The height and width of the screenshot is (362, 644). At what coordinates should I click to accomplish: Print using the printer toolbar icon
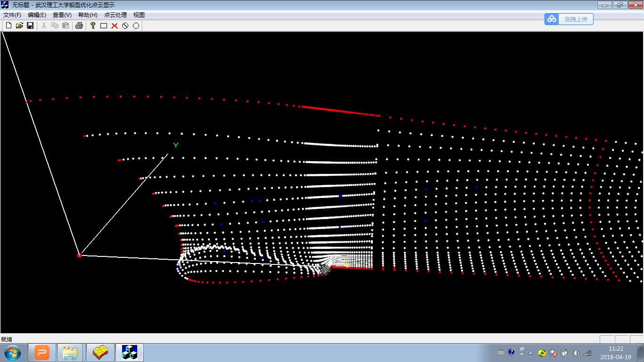(x=79, y=25)
